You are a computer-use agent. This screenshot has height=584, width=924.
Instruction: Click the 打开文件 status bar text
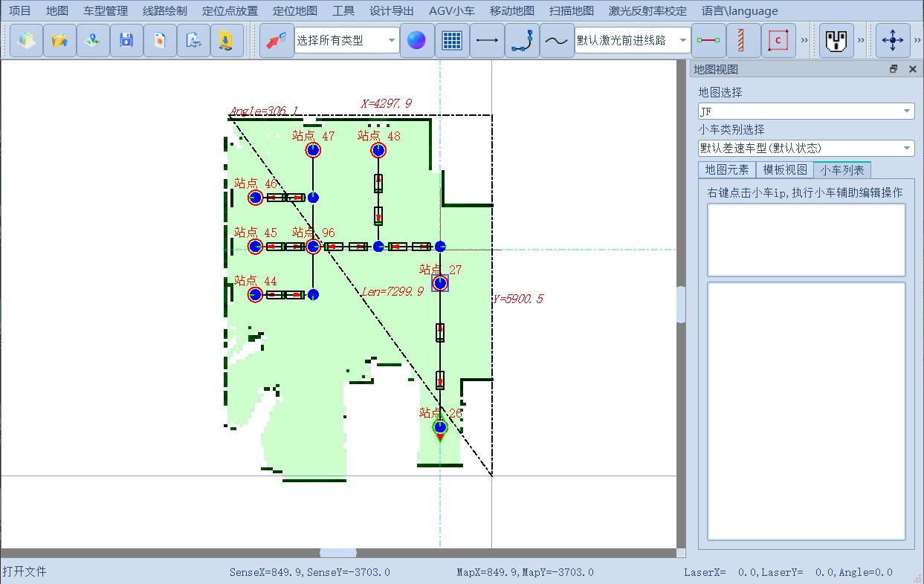[25, 571]
